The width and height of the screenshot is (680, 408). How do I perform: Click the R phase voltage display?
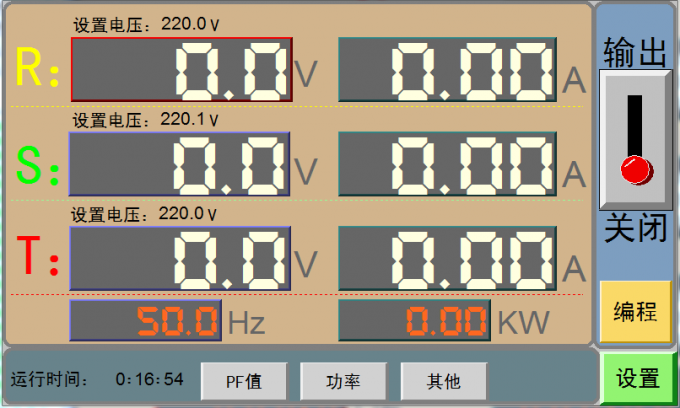[181, 70]
